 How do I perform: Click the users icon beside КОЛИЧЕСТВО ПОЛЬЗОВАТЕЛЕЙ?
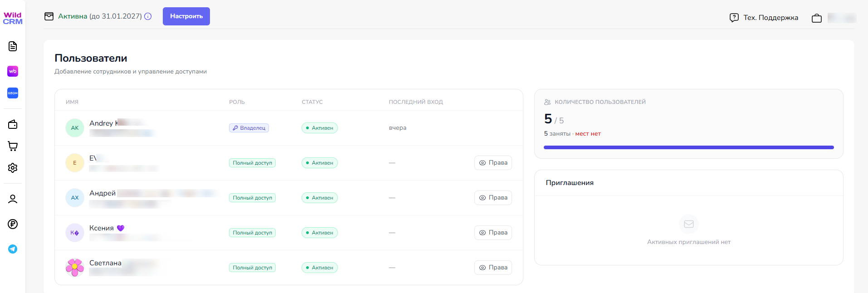pos(547,102)
